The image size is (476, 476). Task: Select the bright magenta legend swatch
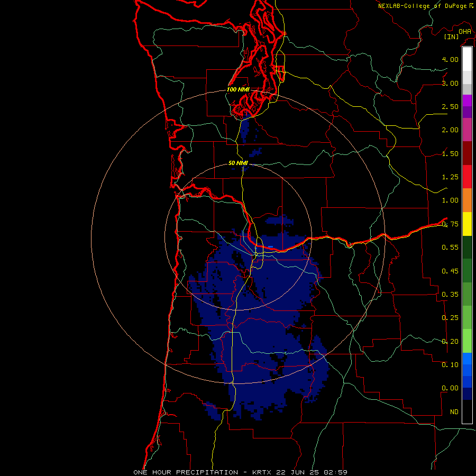(x=467, y=100)
